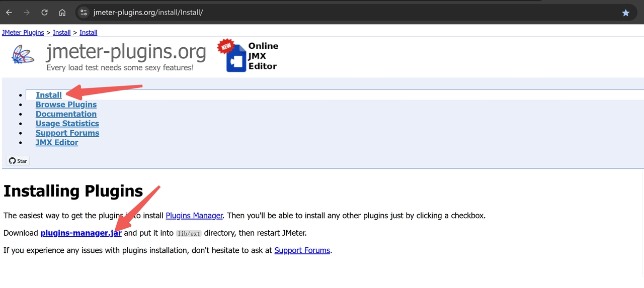Open site information icon in address bar
The width and height of the screenshot is (644, 288).
point(84,13)
